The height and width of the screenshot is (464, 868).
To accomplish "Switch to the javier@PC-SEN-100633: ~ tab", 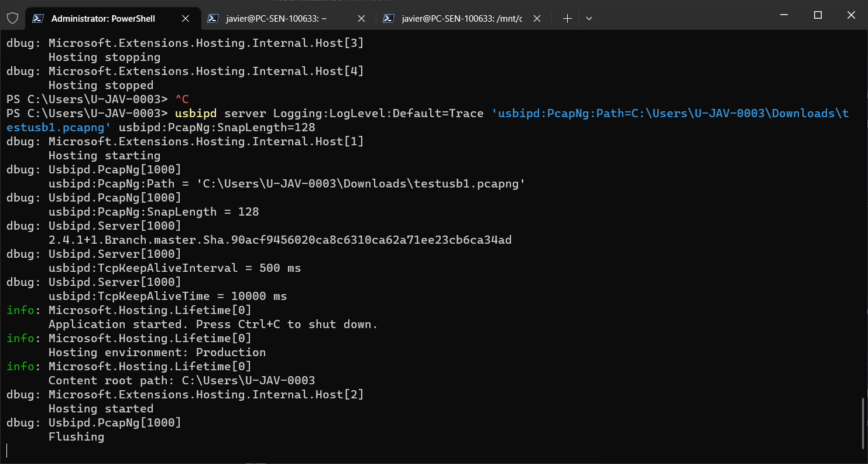I will pyautogui.click(x=275, y=18).
